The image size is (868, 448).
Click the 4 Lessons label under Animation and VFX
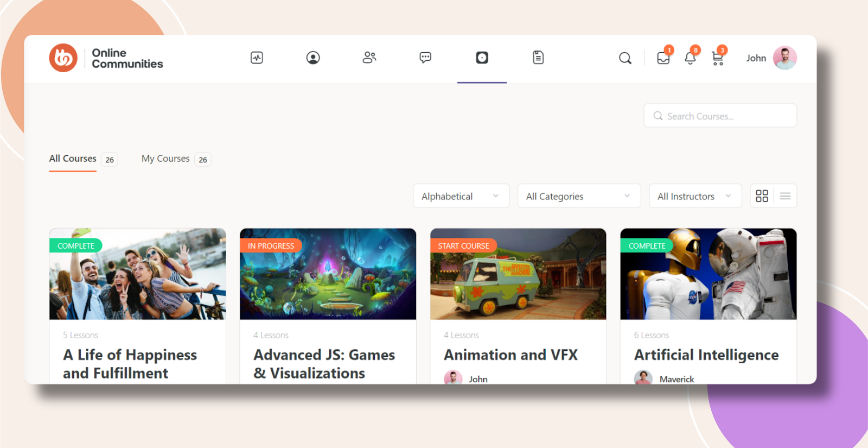tap(461, 335)
